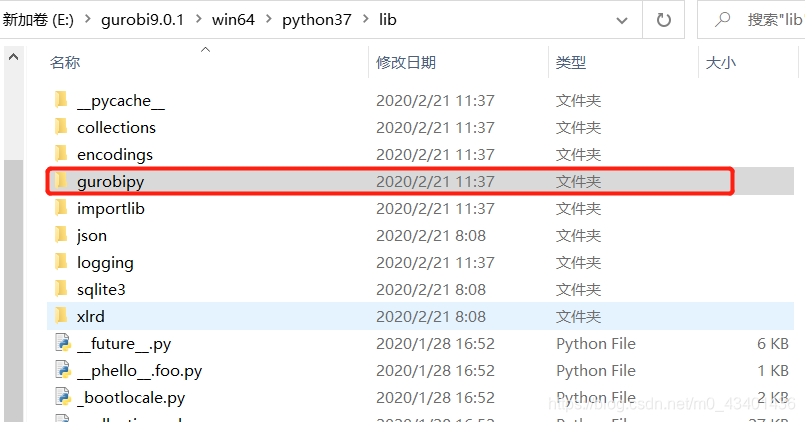Sort by 名称 column header
Viewport: 805px width, 422px height.
pyautogui.click(x=65, y=62)
